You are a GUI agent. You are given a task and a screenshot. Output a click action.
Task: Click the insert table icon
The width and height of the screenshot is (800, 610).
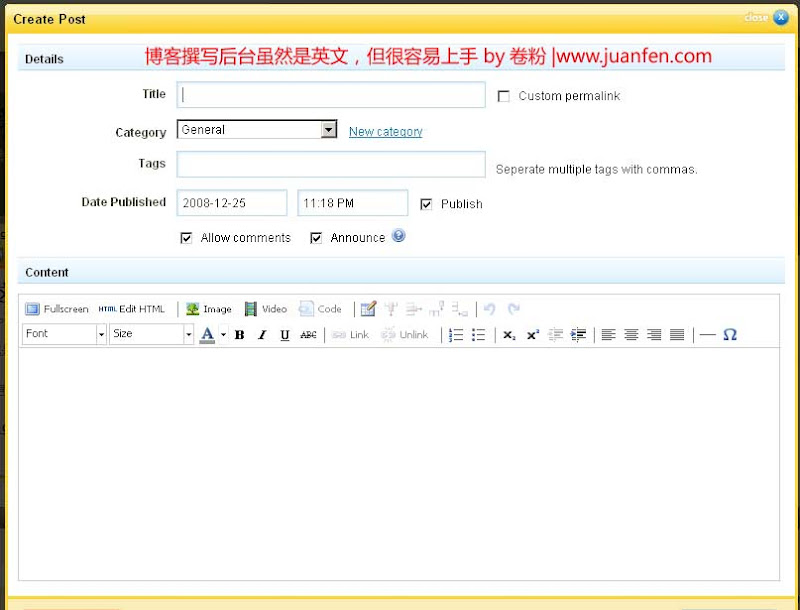point(368,309)
